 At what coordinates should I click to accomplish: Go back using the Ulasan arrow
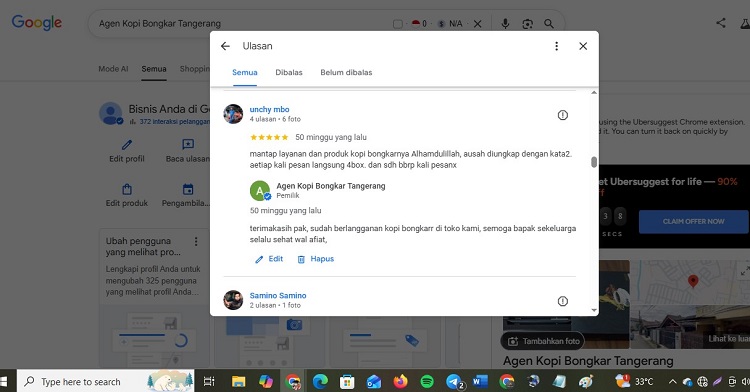(225, 46)
